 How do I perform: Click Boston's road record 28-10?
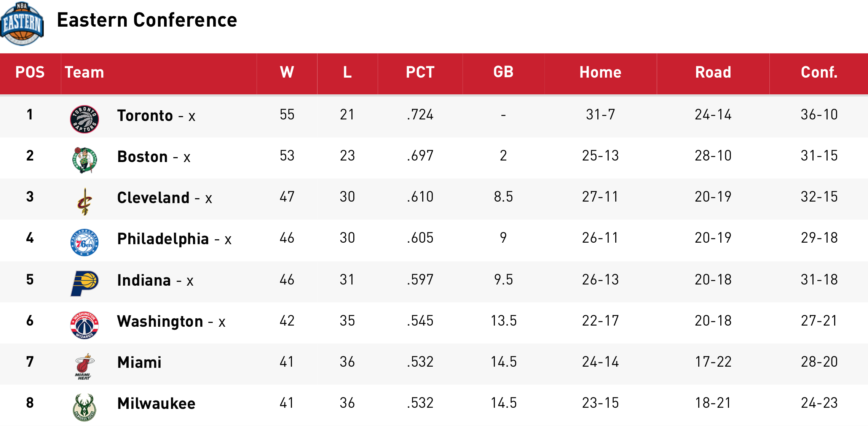pos(713,156)
